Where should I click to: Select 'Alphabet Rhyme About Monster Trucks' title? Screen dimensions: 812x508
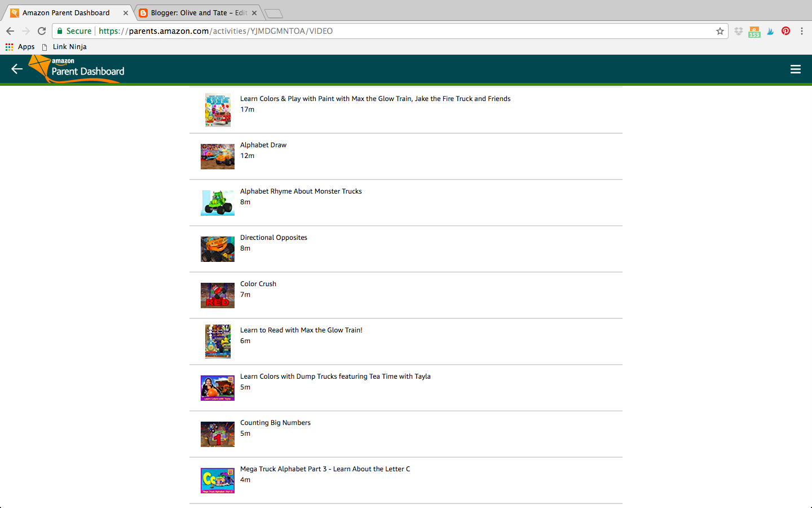point(301,191)
